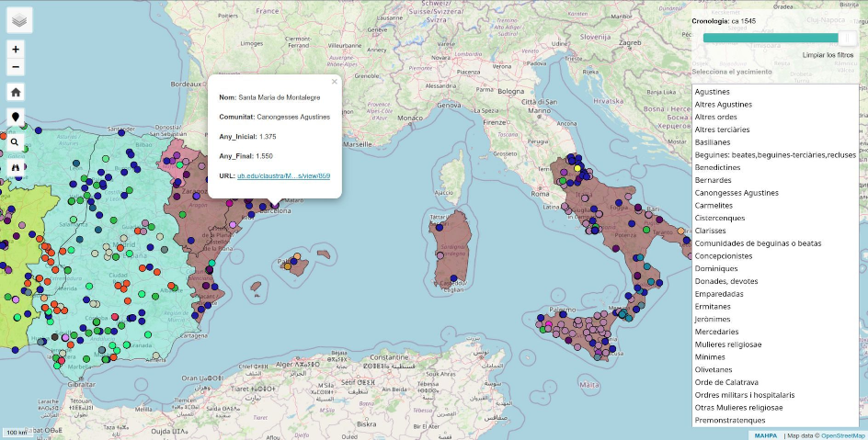Select Premonstratenques list entry
Screen dimensions: 868x440
730,420
